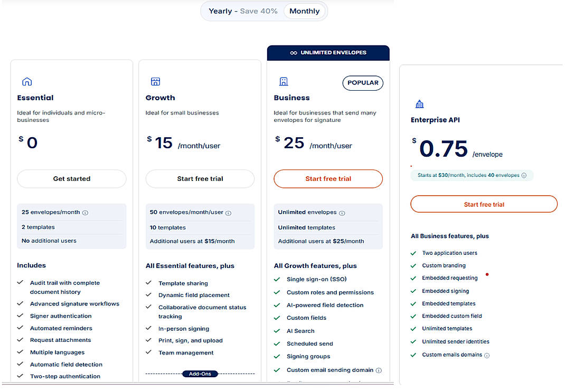The image size is (565, 392).
Task: Switch billing to Yearly - Save 40%
Action: point(243,11)
